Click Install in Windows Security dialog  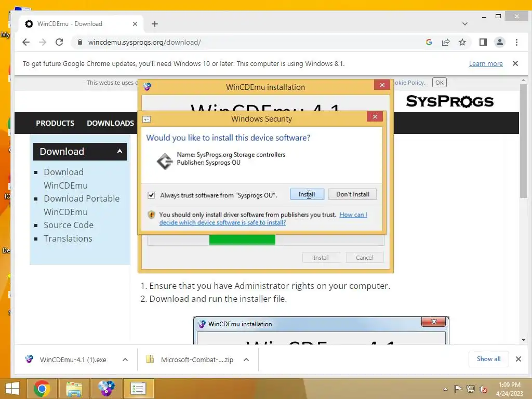tap(307, 194)
